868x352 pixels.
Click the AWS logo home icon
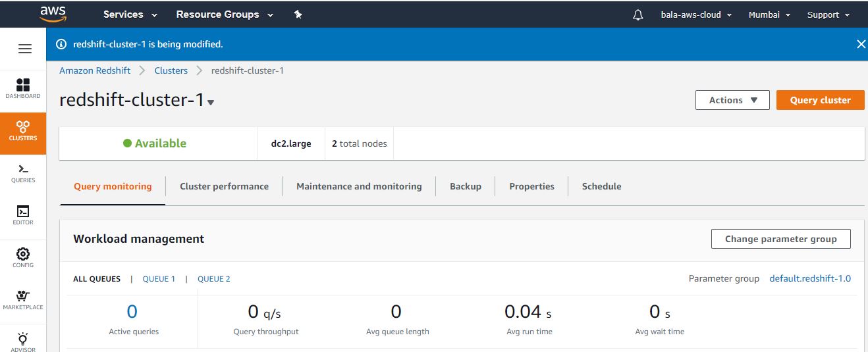pos(53,13)
